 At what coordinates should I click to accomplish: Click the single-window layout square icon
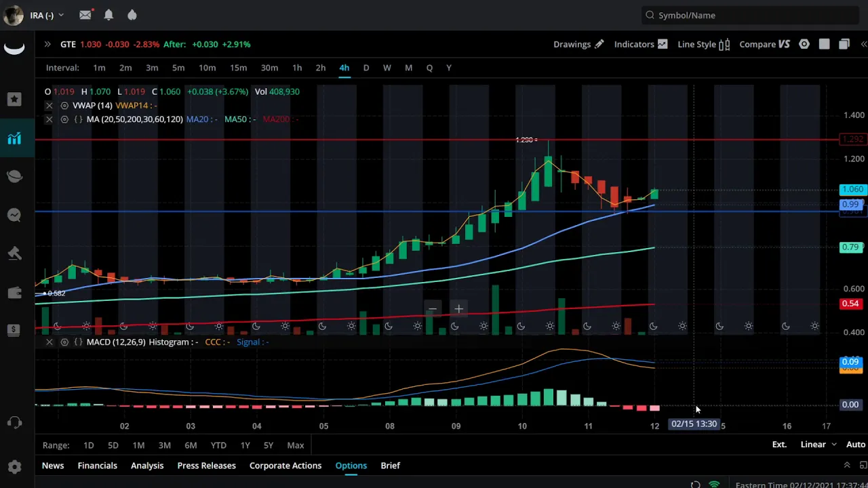(x=824, y=44)
